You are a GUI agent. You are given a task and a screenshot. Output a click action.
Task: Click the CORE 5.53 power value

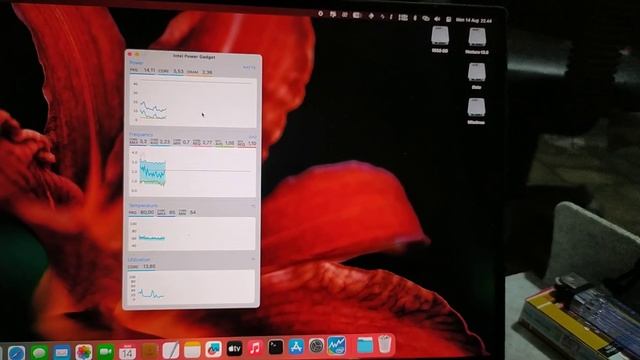click(171, 71)
